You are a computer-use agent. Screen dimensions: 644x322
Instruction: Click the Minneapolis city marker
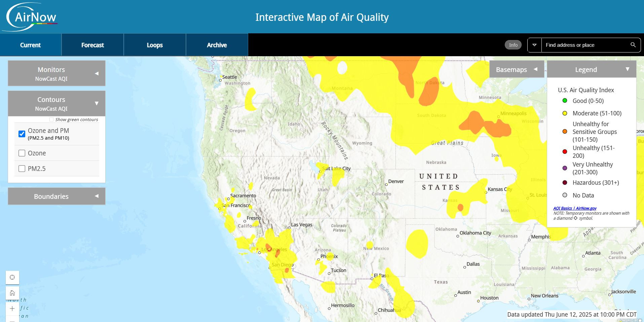tap(498, 117)
